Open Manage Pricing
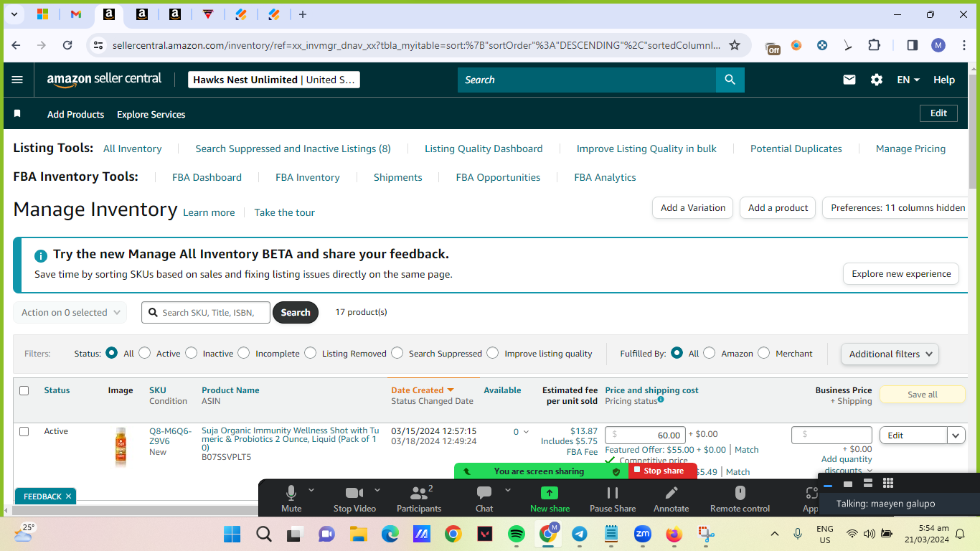The width and height of the screenshot is (980, 551). 910,149
